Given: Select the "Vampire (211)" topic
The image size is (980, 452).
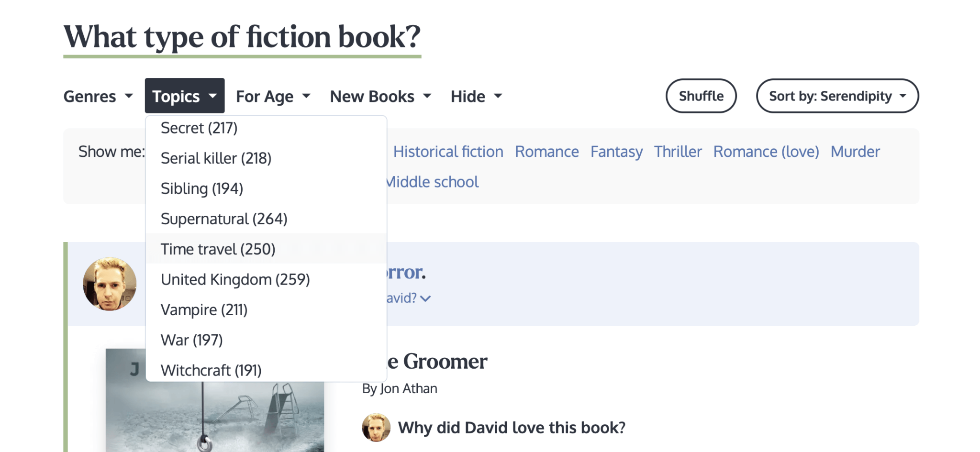Looking at the screenshot, I should pos(204,310).
